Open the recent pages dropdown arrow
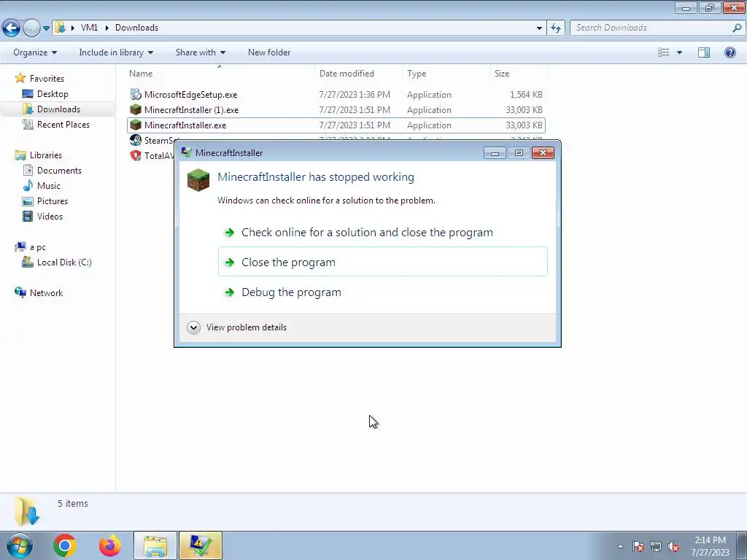Screen dimensions: 747x560 [x=46, y=28]
